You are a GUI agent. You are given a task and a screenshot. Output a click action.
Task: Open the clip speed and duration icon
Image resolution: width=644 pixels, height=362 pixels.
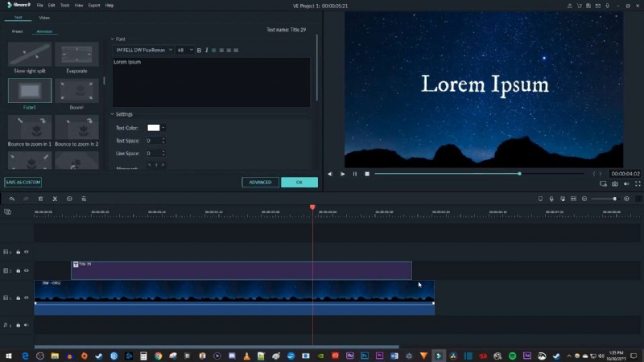[x=69, y=199]
